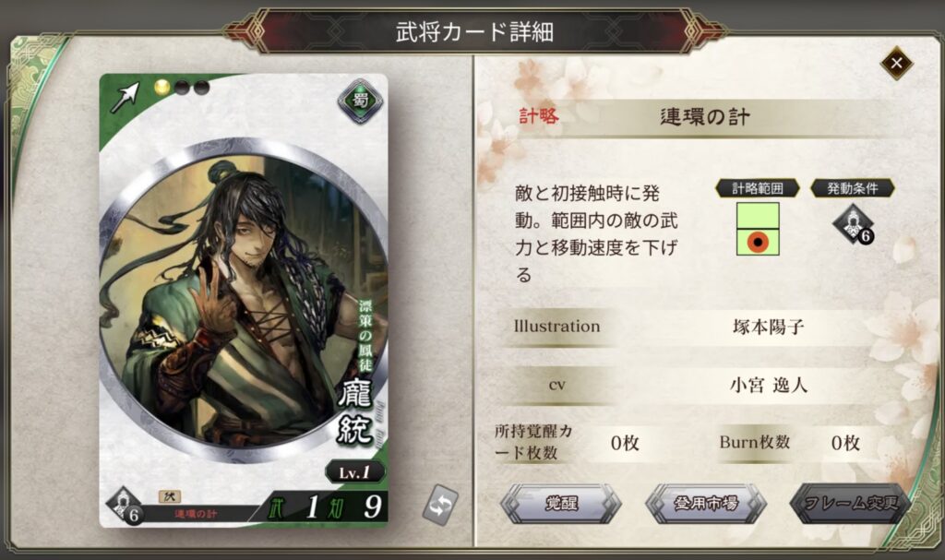Click the 伏 trait badge on card
Viewport: 945px width, 560px height.
coord(170,496)
